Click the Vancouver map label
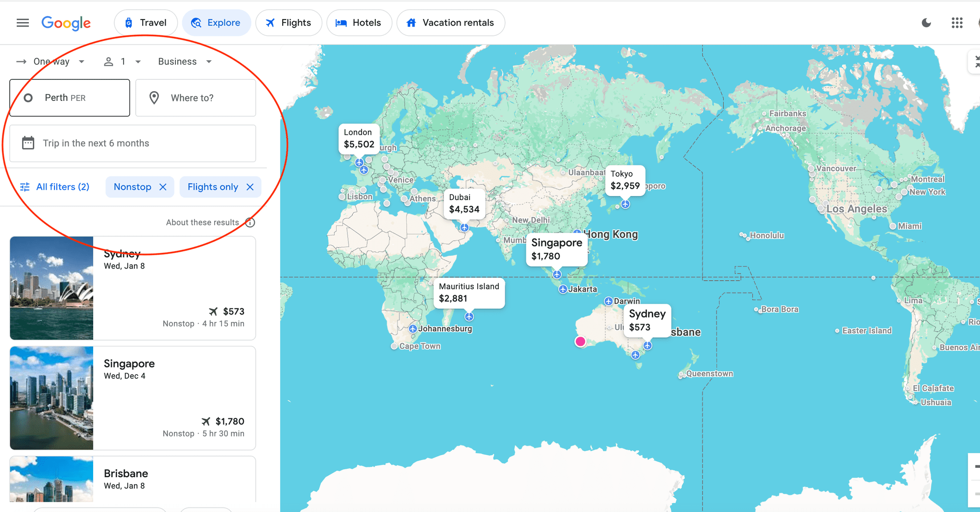Viewport: 980px width, 512px height. click(836, 169)
